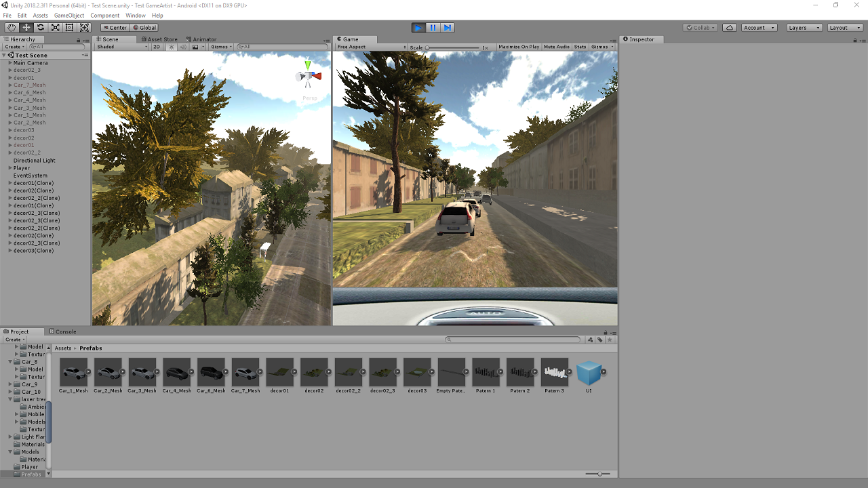The height and width of the screenshot is (488, 868).
Task: Toggle the 2D view mode
Action: click(x=156, y=47)
